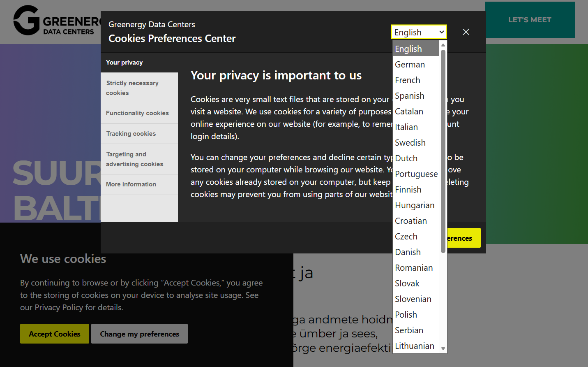Close the Cookies Preferences Center dialog

point(466,32)
